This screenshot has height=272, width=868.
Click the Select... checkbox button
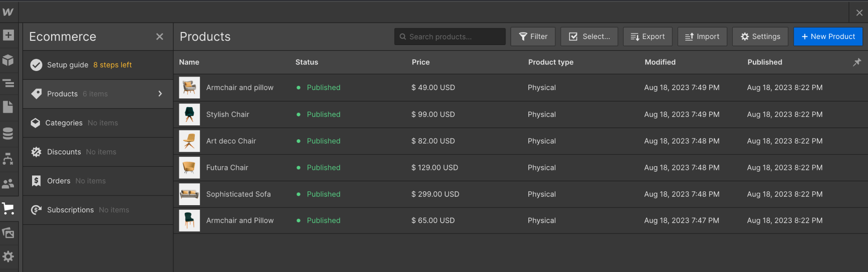(x=589, y=37)
